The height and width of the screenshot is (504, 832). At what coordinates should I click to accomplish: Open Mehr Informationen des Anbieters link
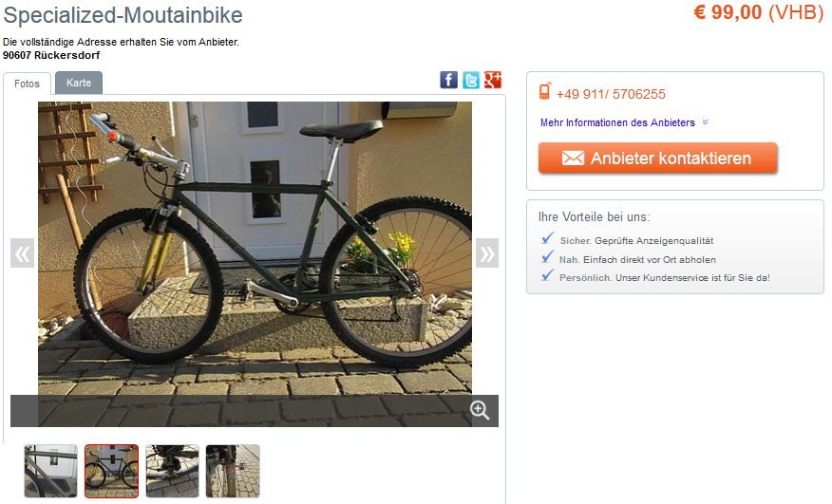click(617, 122)
